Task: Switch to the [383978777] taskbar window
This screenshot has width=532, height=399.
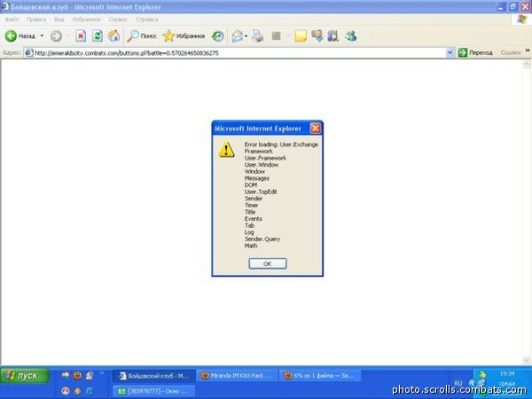Action: pyautogui.click(x=154, y=391)
